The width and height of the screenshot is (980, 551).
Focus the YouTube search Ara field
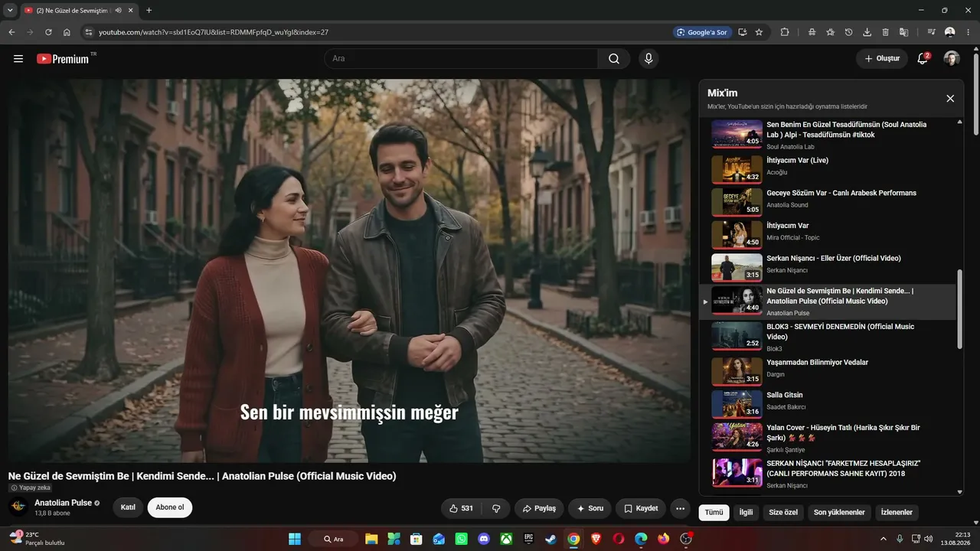[x=461, y=59]
